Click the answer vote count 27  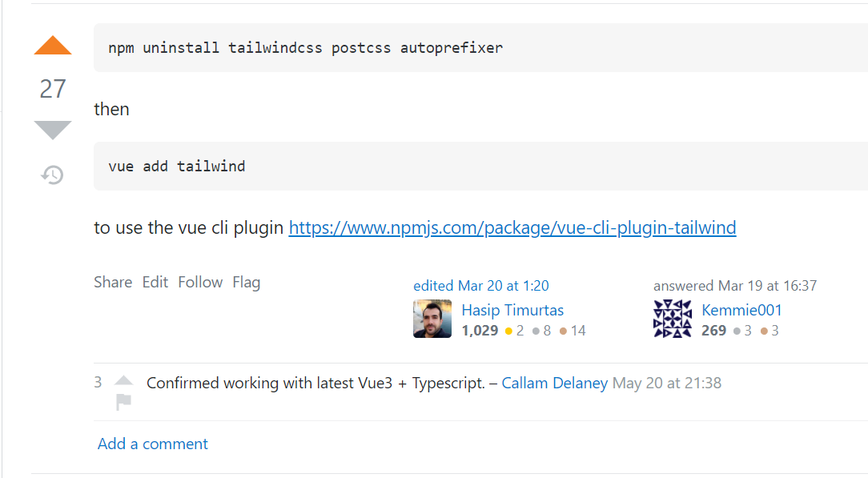coord(52,89)
